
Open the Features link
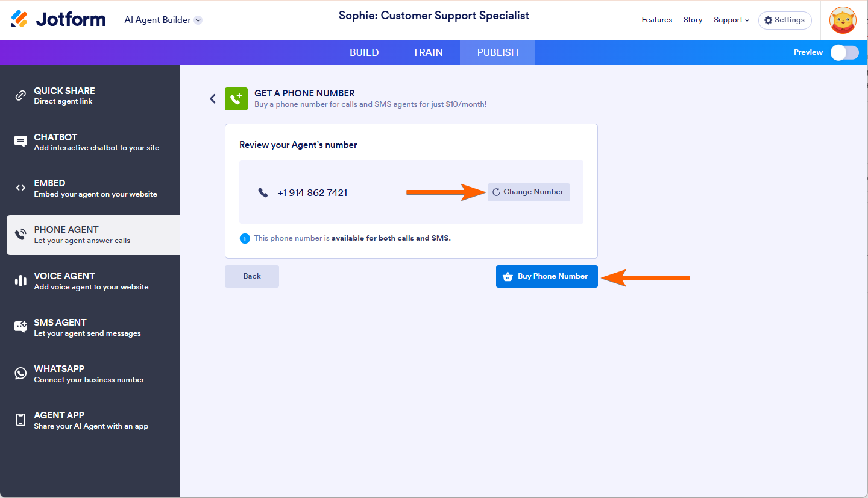(656, 20)
